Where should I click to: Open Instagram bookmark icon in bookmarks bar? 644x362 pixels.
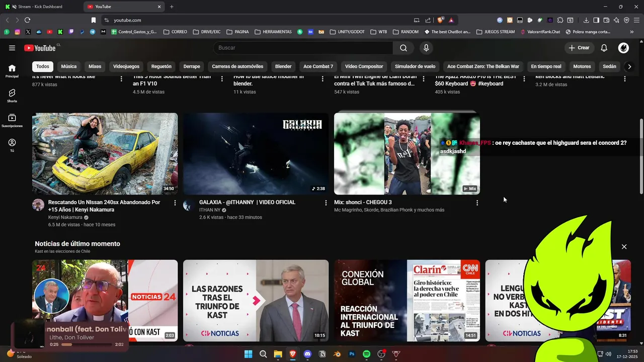tap(17, 32)
